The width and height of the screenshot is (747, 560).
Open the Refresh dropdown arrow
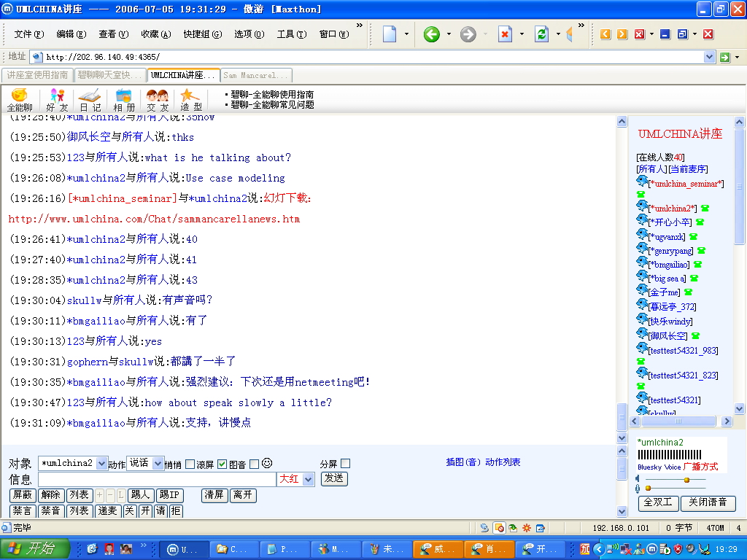point(558,34)
